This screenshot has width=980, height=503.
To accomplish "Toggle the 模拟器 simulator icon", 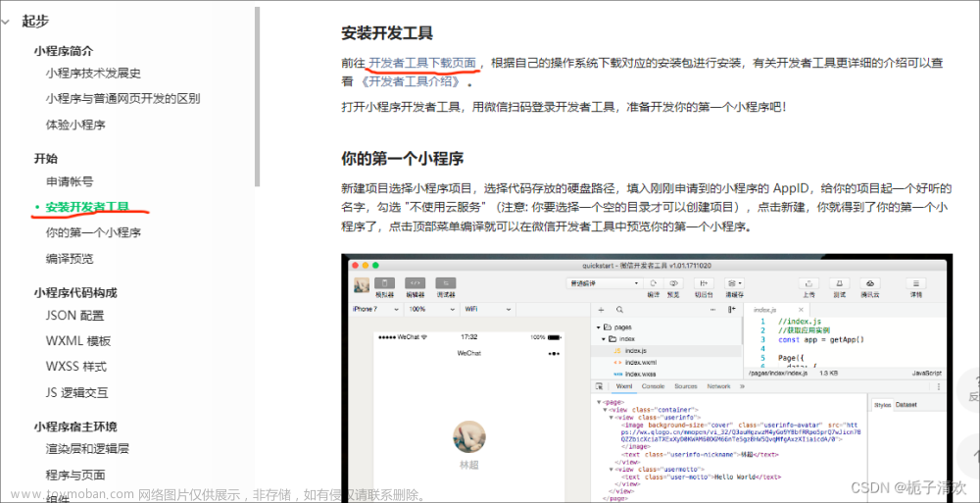I will [384, 282].
